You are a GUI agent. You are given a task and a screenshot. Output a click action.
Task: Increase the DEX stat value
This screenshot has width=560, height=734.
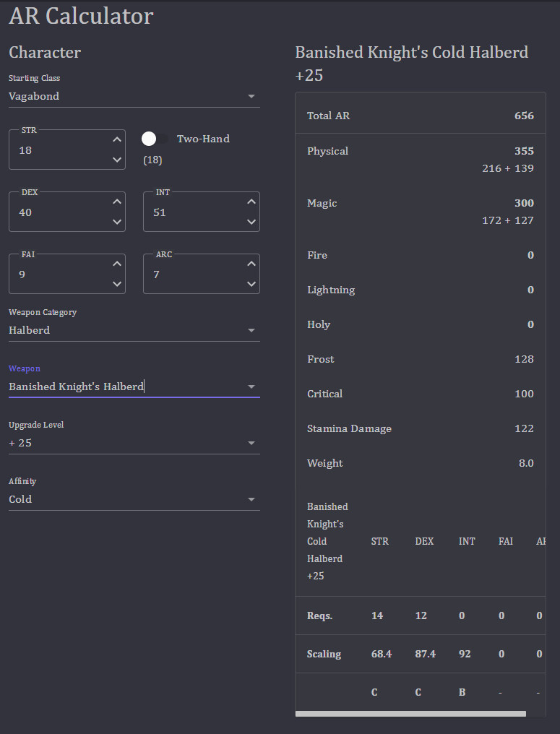click(116, 201)
